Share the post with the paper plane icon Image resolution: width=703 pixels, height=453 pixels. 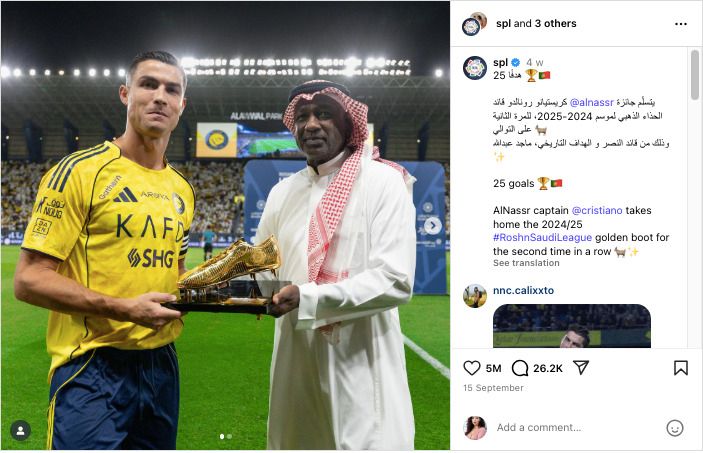pos(581,368)
